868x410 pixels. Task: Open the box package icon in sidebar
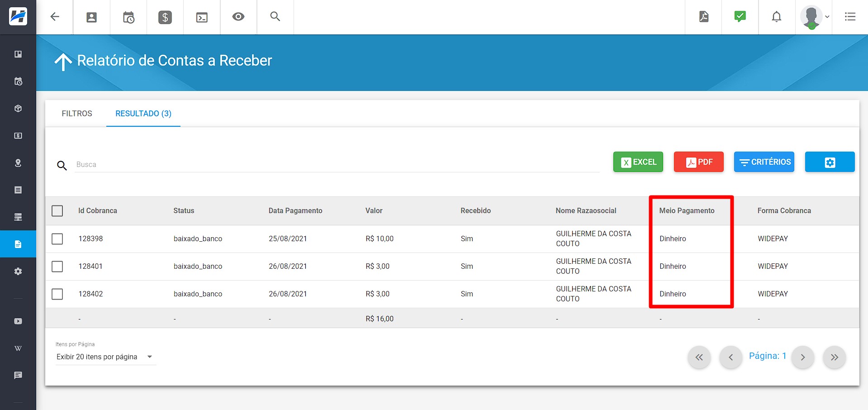pyautogui.click(x=18, y=109)
